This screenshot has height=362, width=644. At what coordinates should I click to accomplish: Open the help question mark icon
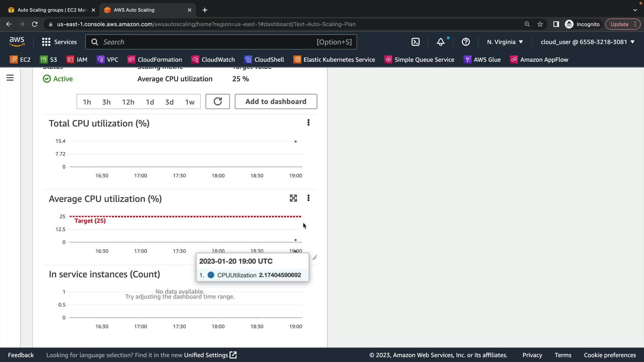click(x=466, y=42)
